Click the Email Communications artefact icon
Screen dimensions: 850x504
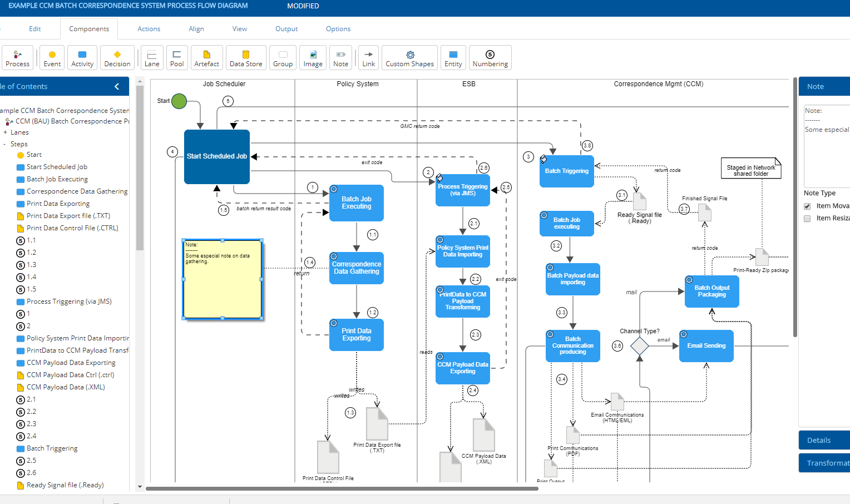617,402
